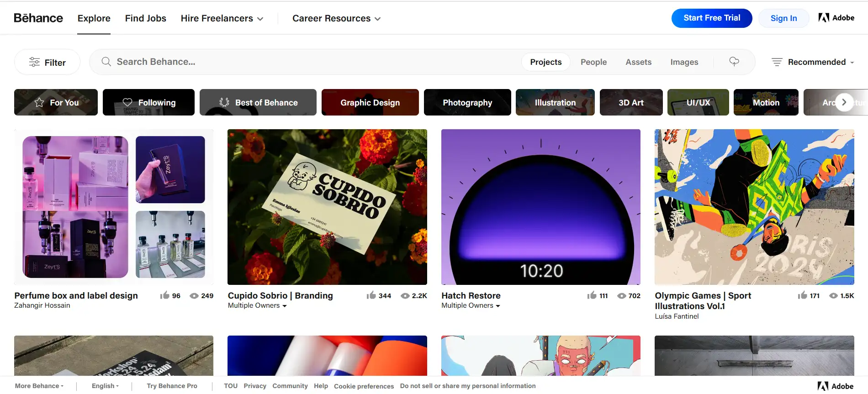The height and width of the screenshot is (394, 868).
Task: Click the image search tree icon
Action: 734,62
